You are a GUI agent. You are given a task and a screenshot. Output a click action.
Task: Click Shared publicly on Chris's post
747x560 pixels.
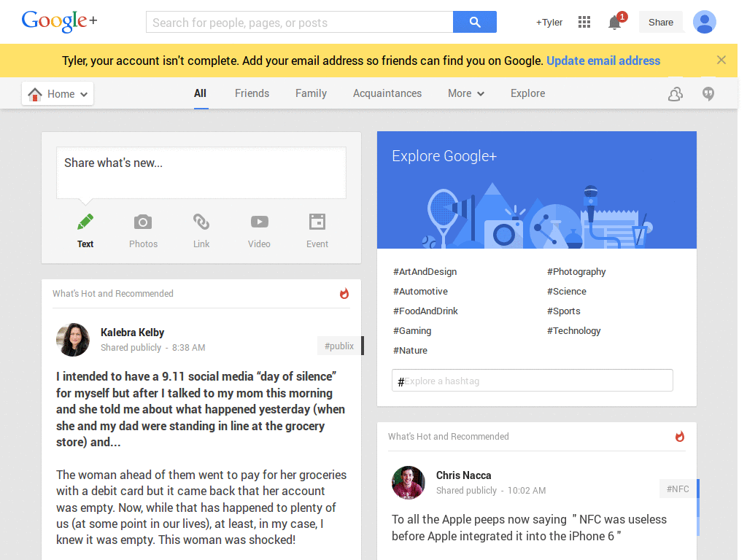pyautogui.click(x=466, y=491)
